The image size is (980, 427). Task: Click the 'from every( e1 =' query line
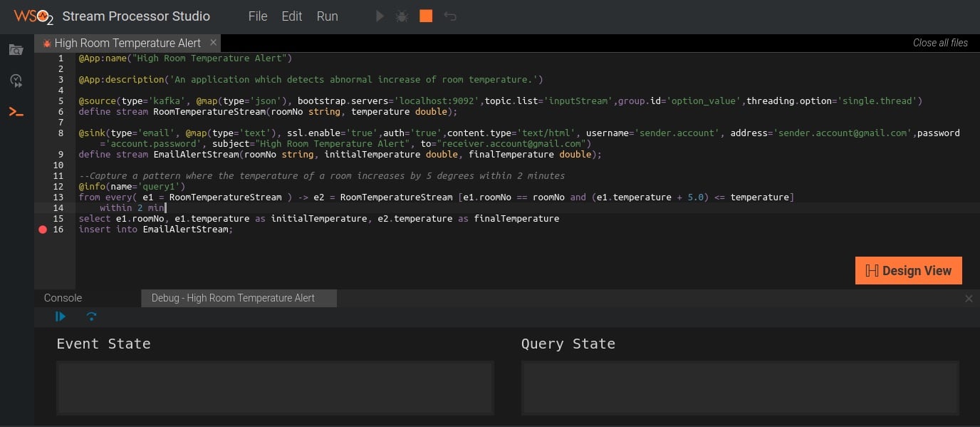[x=436, y=197]
